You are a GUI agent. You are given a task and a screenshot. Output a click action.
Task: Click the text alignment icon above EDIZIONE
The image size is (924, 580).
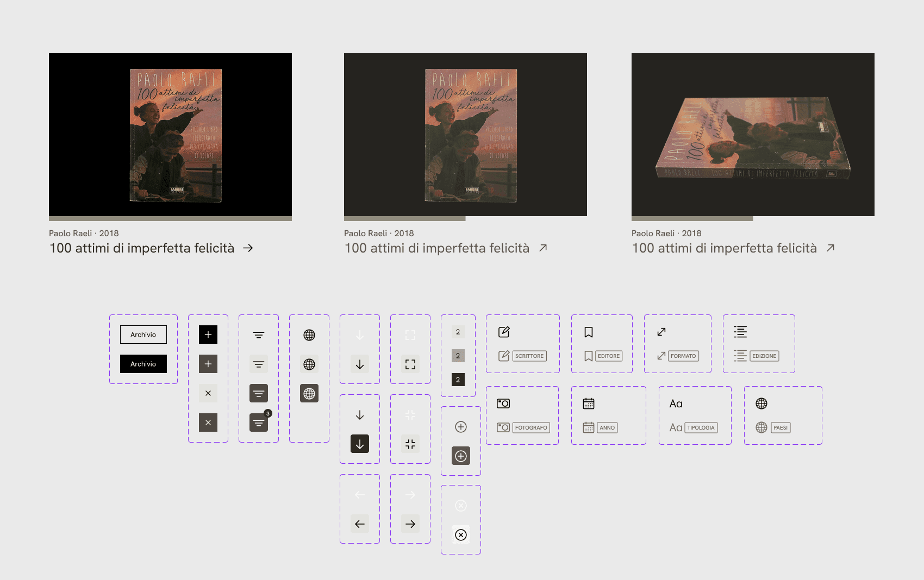[x=740, y=332]
